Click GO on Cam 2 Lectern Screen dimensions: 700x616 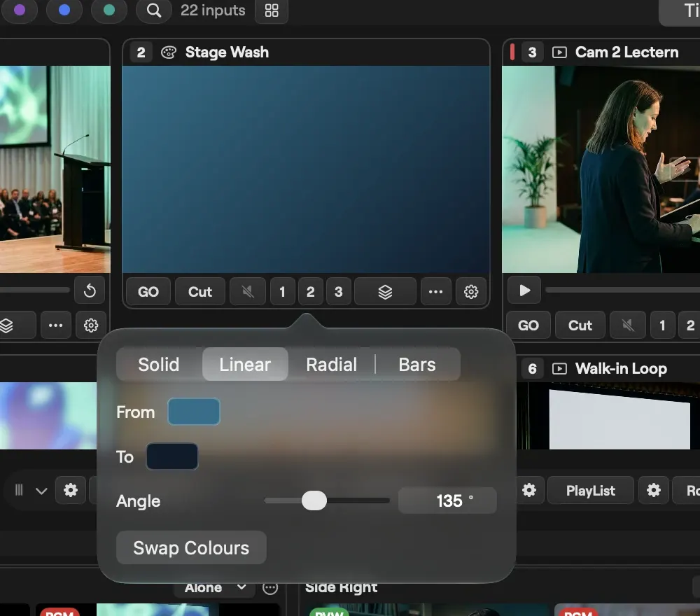(x=528, y=325)
